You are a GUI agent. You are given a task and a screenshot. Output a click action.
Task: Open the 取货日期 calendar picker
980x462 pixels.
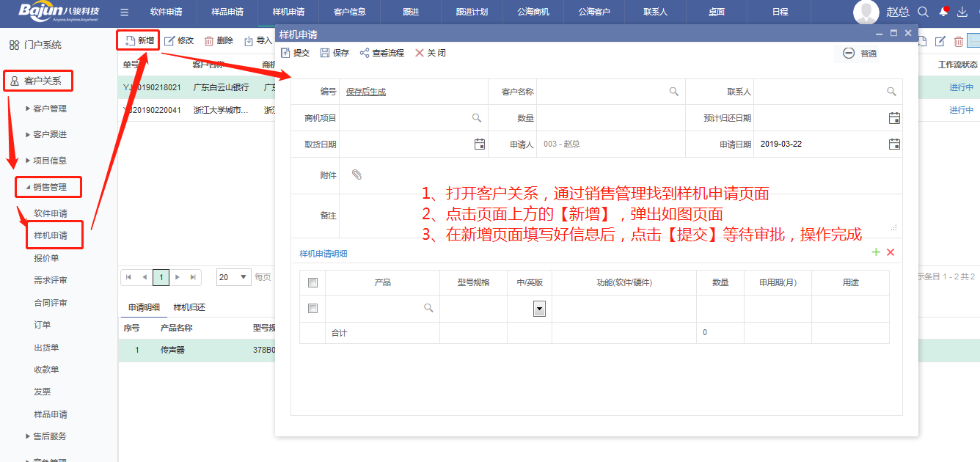(480, 144)
